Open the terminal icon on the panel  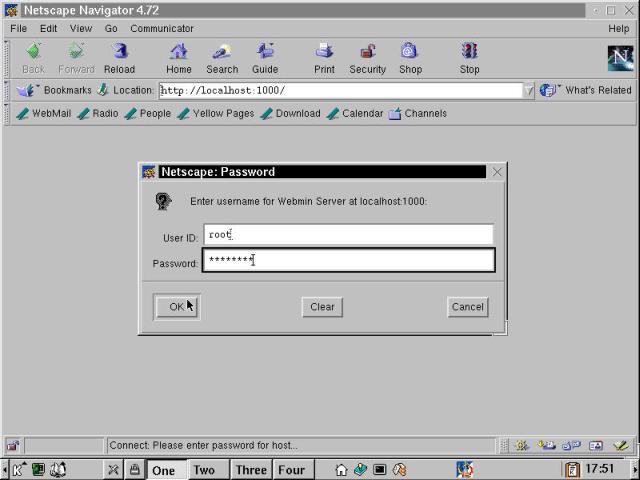point(380,470)
